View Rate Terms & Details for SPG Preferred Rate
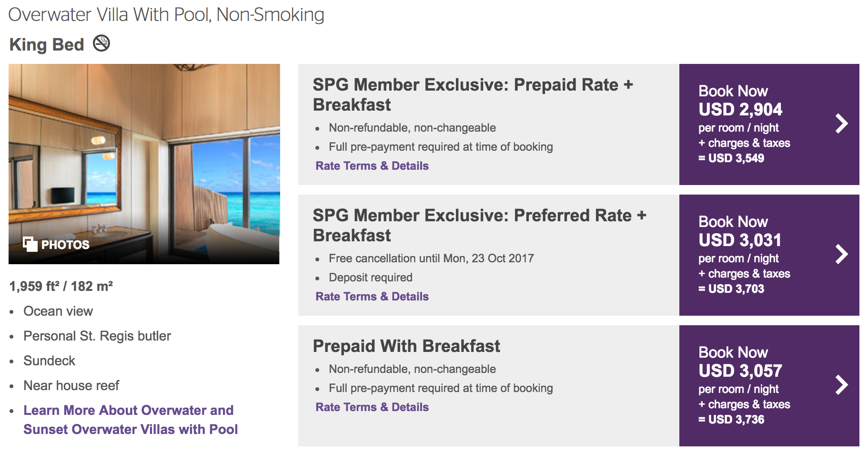The image size is (868, 454). coord(372,297)
